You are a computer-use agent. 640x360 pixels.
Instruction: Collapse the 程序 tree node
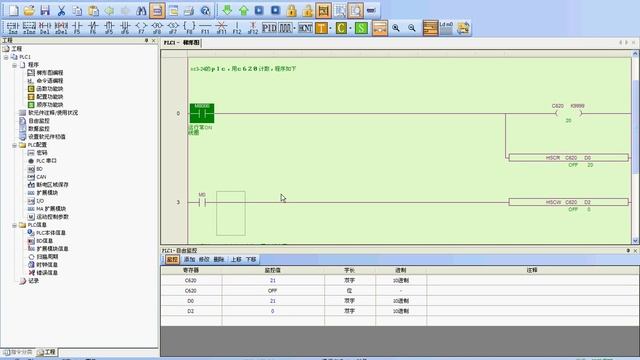tap(14, 65)
